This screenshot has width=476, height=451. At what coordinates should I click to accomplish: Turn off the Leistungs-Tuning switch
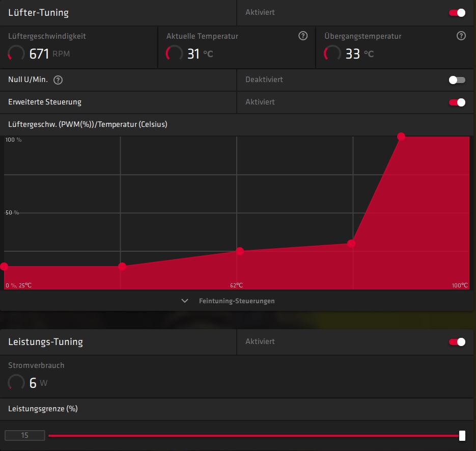457,342
